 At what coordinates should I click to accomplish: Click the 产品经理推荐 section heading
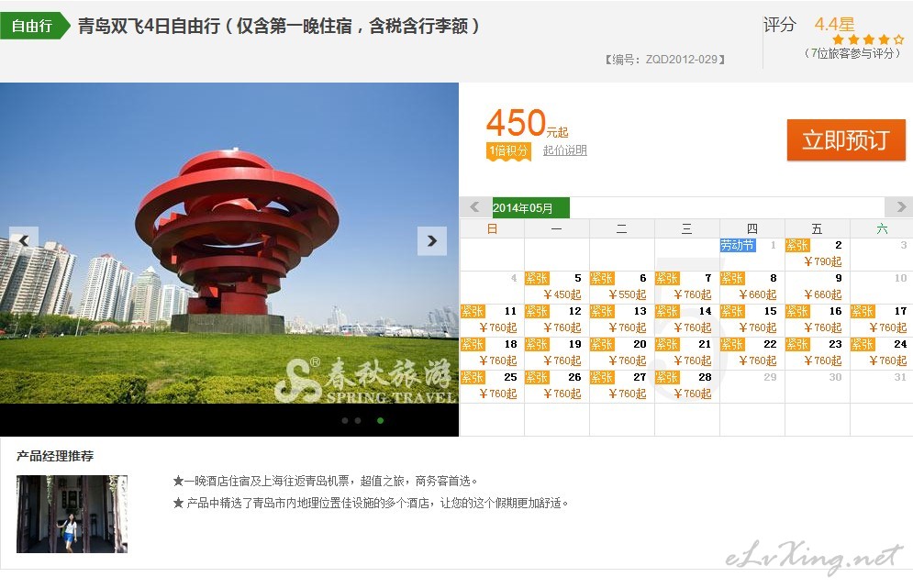pos(55,456)
